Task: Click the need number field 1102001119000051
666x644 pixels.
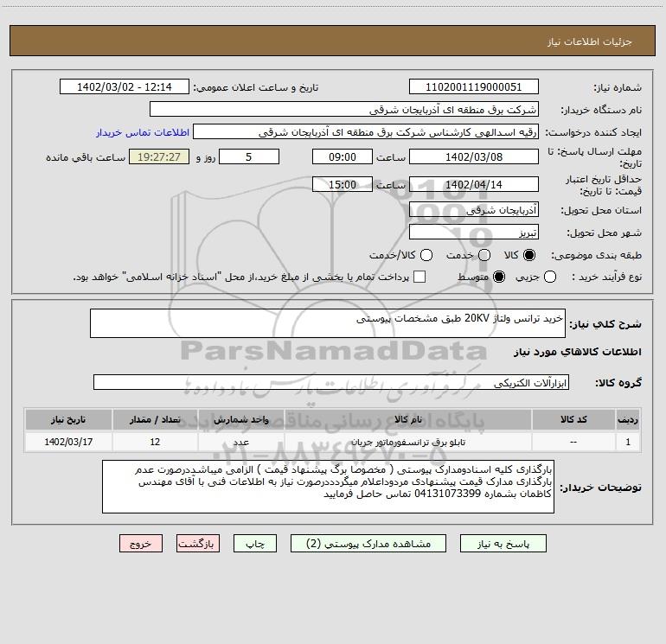Action: (474, 86)
